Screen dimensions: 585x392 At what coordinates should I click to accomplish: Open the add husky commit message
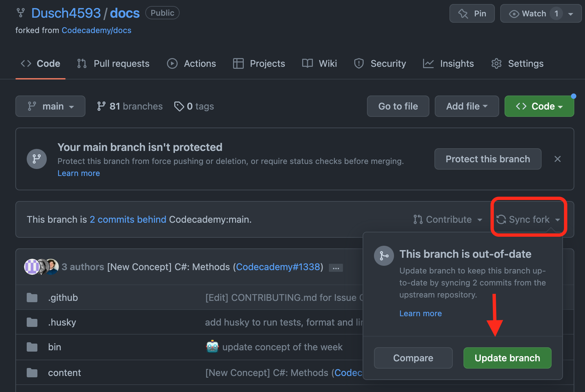(284, 322)
